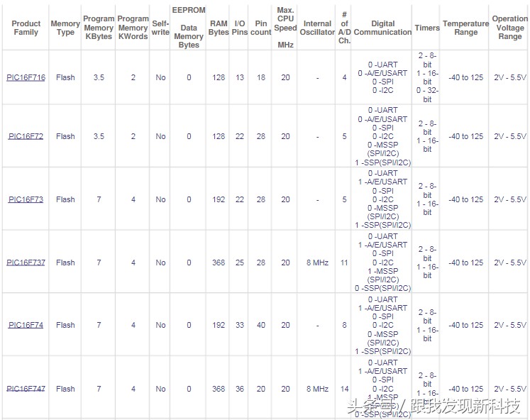
Task: Click the Program Memory KBytes header
Action: [99, 28]
